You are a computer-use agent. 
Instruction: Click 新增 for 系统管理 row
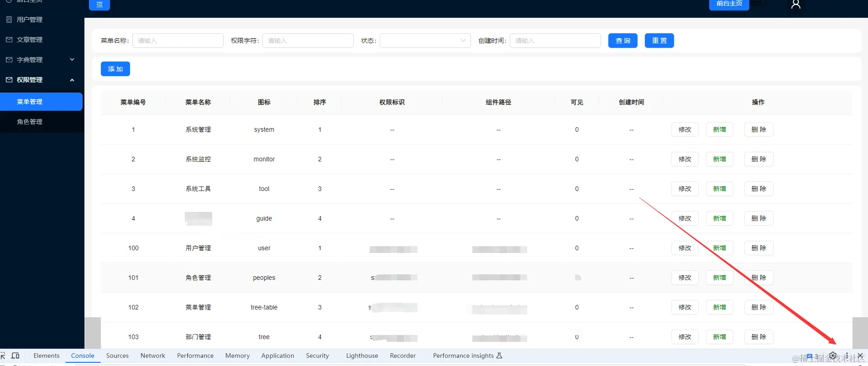pos(719,129)
